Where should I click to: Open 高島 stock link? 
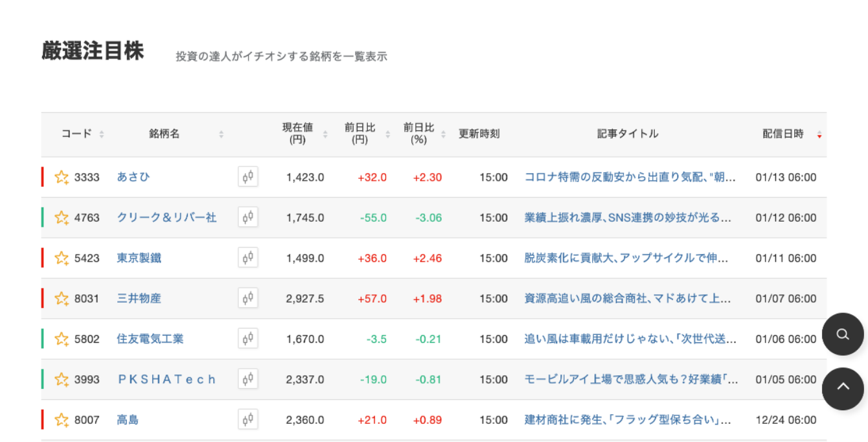point(128,420)
